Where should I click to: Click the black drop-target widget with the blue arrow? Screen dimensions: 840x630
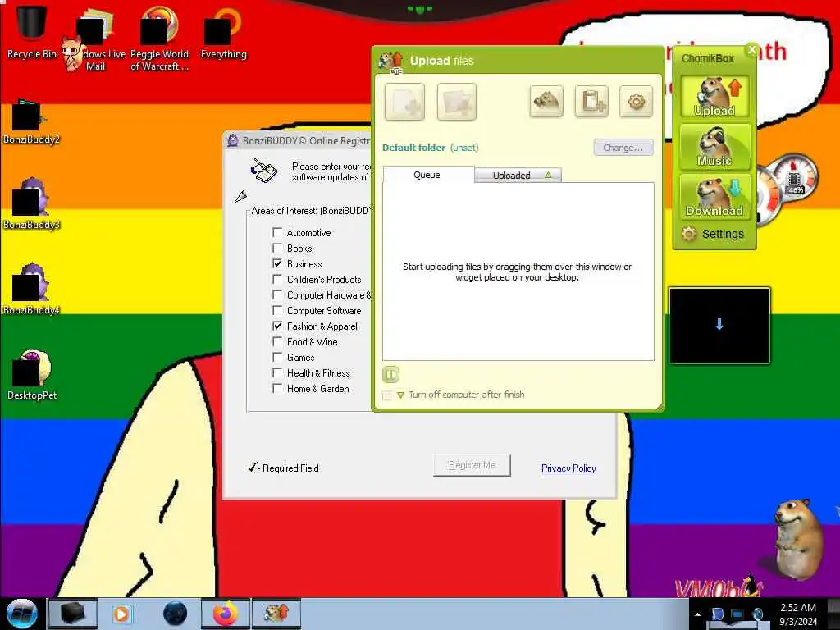(x=719, y=325)
